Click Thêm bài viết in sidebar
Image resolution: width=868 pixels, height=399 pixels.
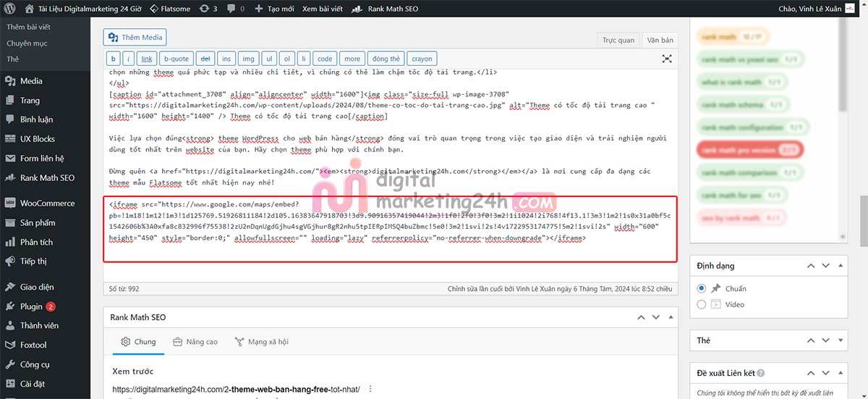(x=28, y=27)
